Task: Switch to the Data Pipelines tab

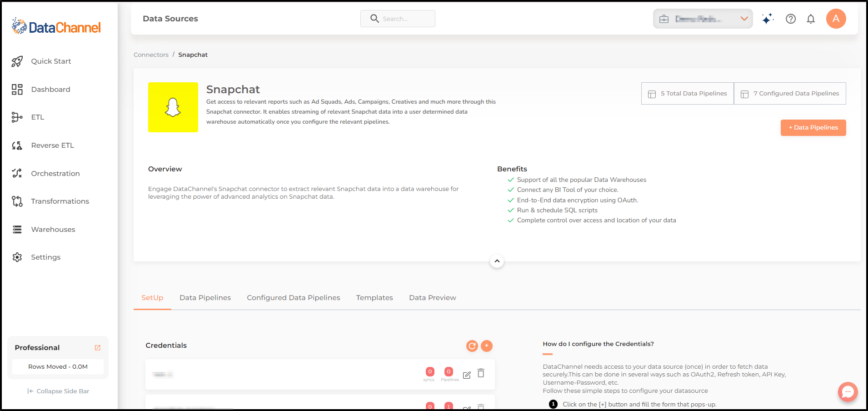Action: click(205, 298)
